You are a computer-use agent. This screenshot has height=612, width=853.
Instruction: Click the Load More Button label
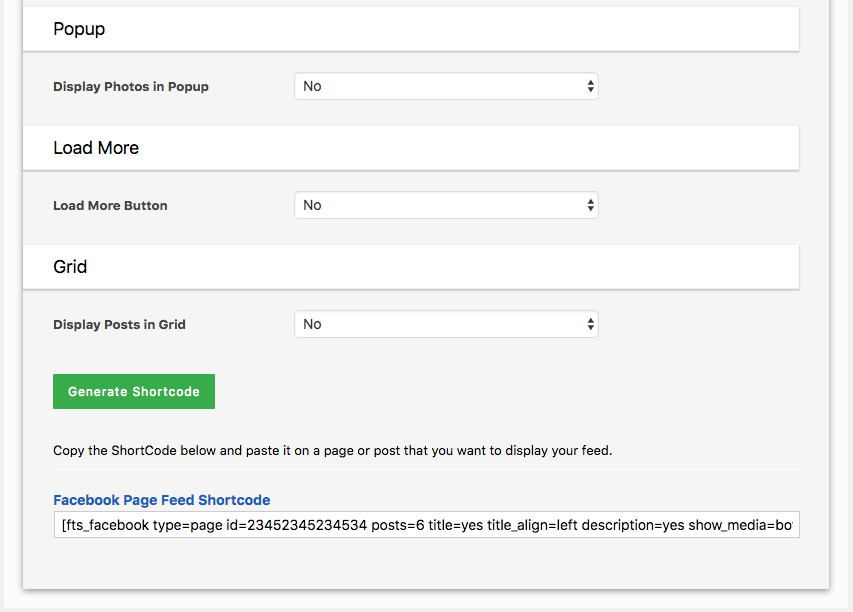tap(110, 206)
